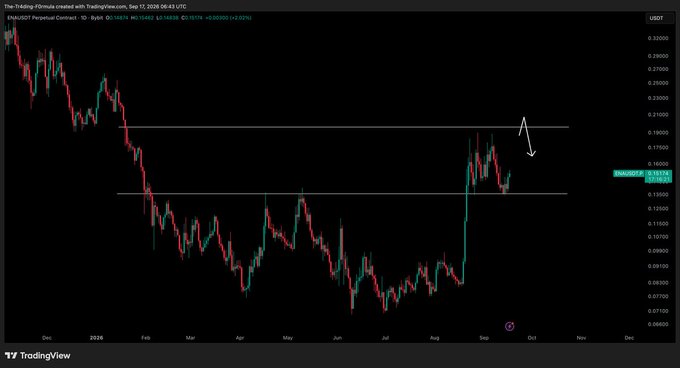Click the 0.06600 price axis label

[x=658, y=324]
